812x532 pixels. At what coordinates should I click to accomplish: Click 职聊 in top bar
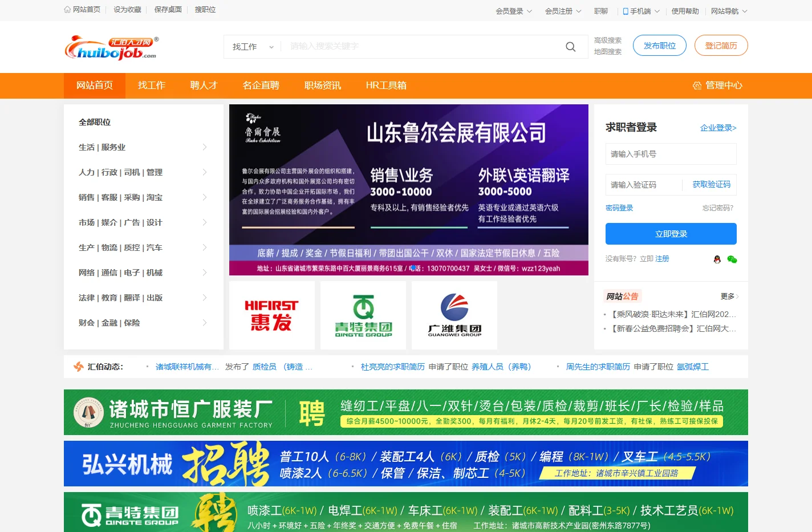(x=601, y=11)
